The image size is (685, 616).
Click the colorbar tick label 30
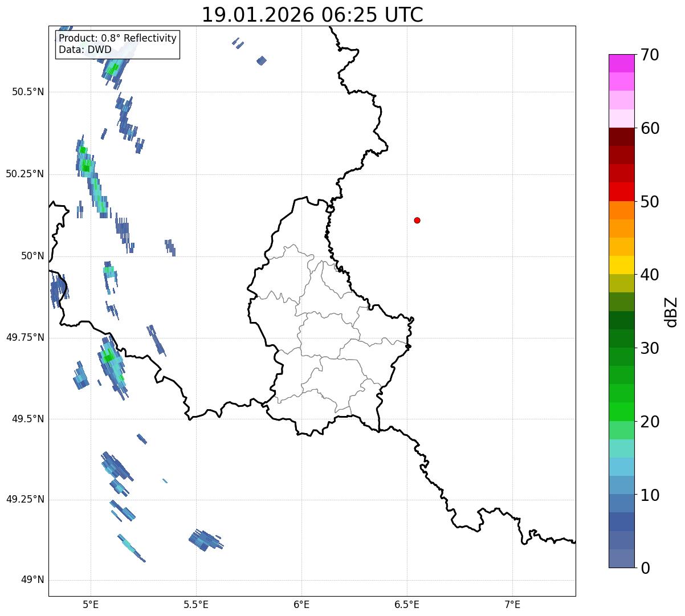tap(650, 348)
